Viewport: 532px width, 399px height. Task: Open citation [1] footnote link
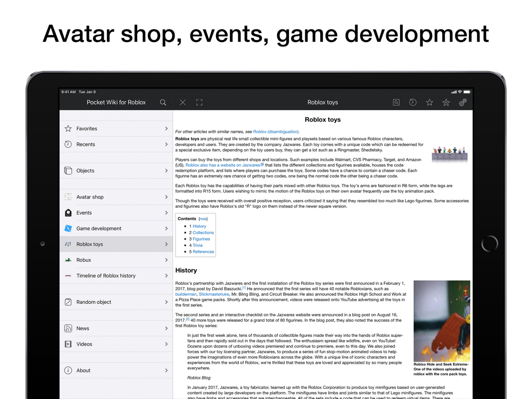click(x=244, y=288)
